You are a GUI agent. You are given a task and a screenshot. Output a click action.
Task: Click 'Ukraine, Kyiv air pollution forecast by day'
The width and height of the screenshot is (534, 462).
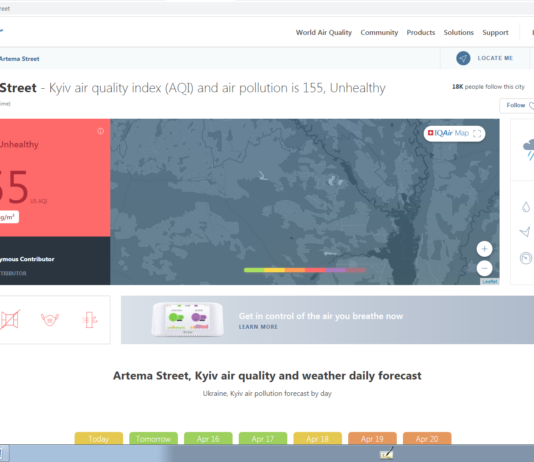pos(267,394)
